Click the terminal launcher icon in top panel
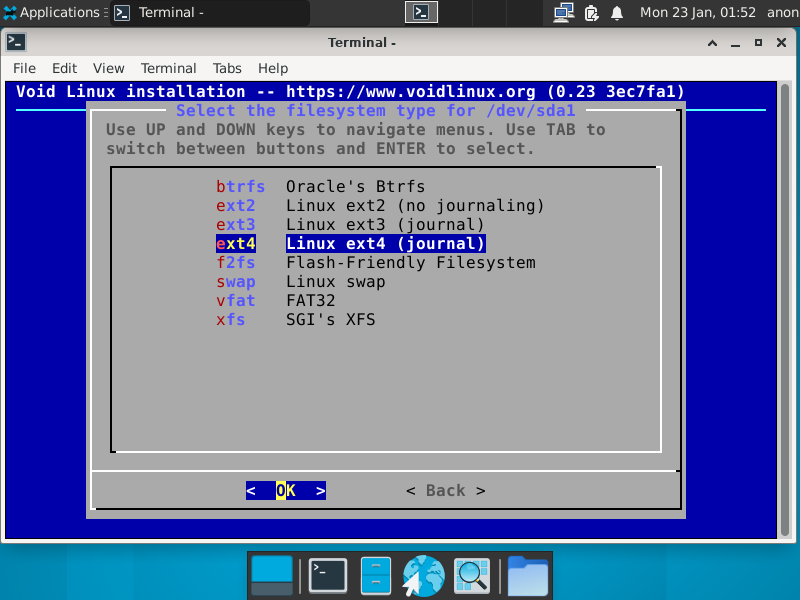Screen dimensions: 800x600 point(421,12)
